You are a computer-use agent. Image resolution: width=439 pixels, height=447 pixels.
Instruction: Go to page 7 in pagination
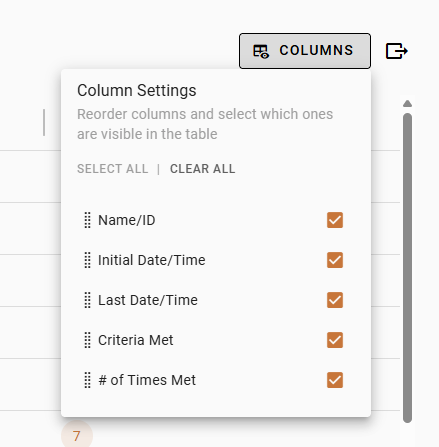[x=77, y=436]
